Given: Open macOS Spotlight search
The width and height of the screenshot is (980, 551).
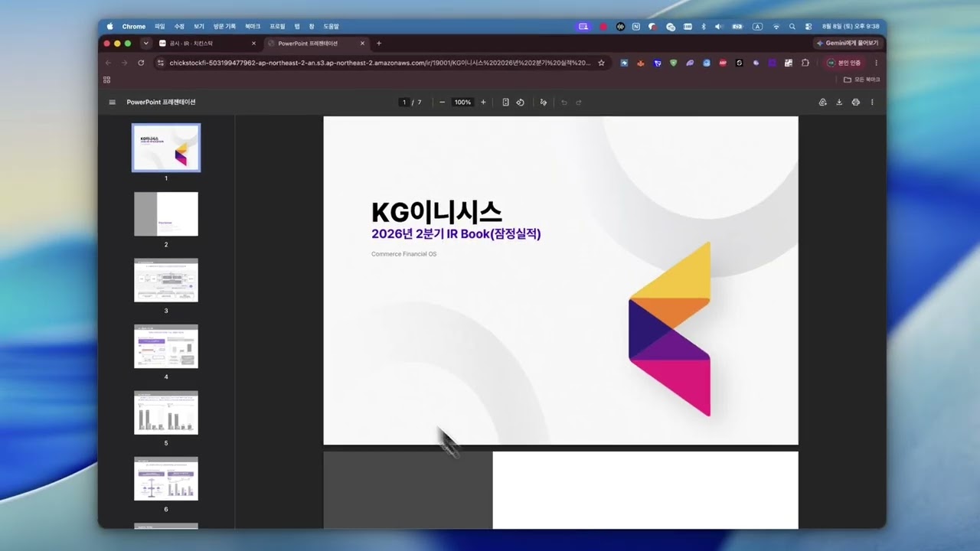Looking at the screenshot, I should point(792,26).
